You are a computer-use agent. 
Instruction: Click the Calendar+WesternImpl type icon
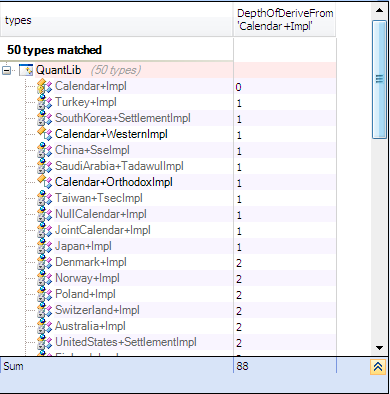click(x=45, y=134)
